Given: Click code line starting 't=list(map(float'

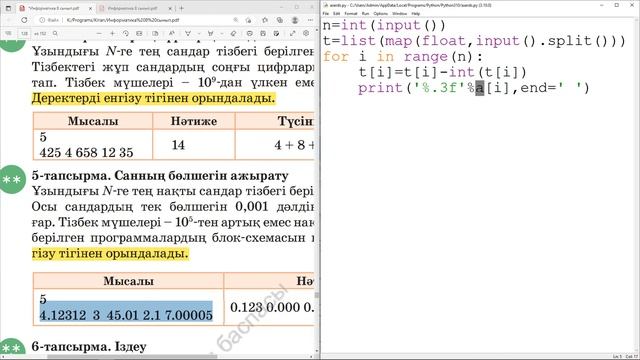Looking at the screenshot, I should [x=474, y=41].
